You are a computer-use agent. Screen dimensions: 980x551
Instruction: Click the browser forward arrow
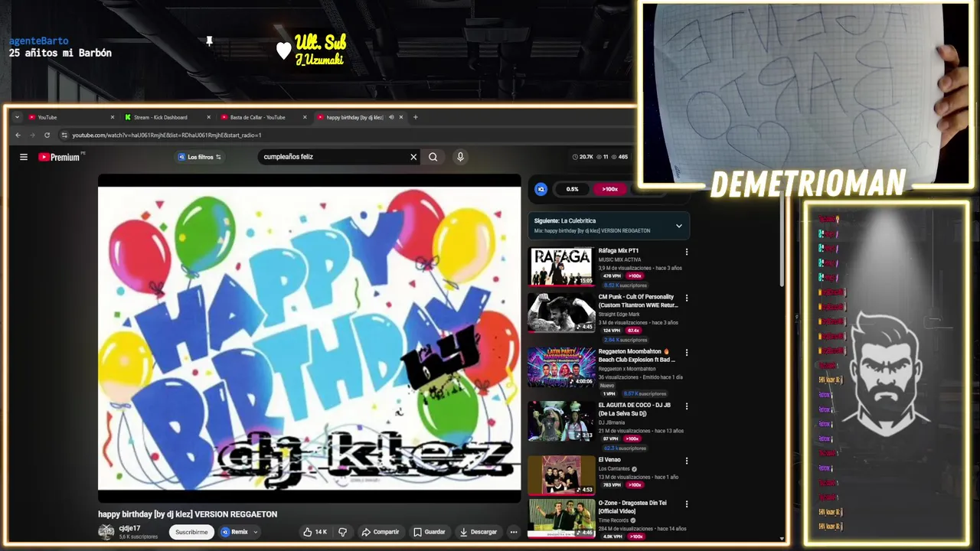pyautogui.click(x=32, y=135)
